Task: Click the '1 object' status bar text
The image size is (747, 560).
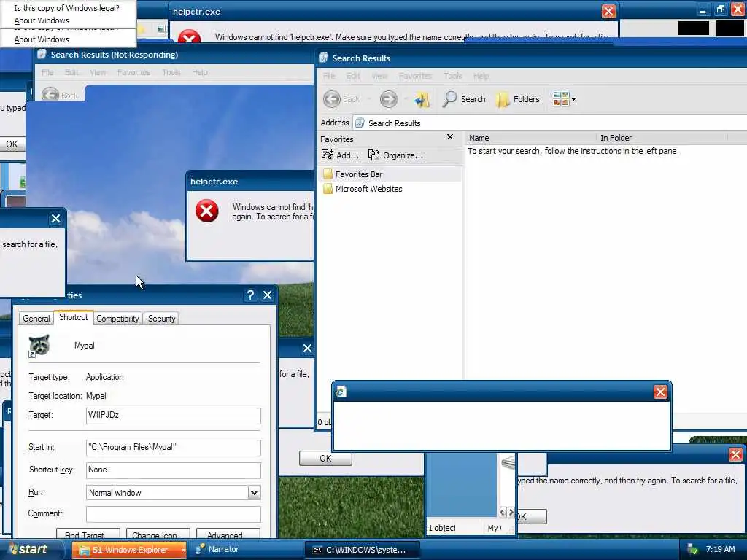Action: (442, 528)
